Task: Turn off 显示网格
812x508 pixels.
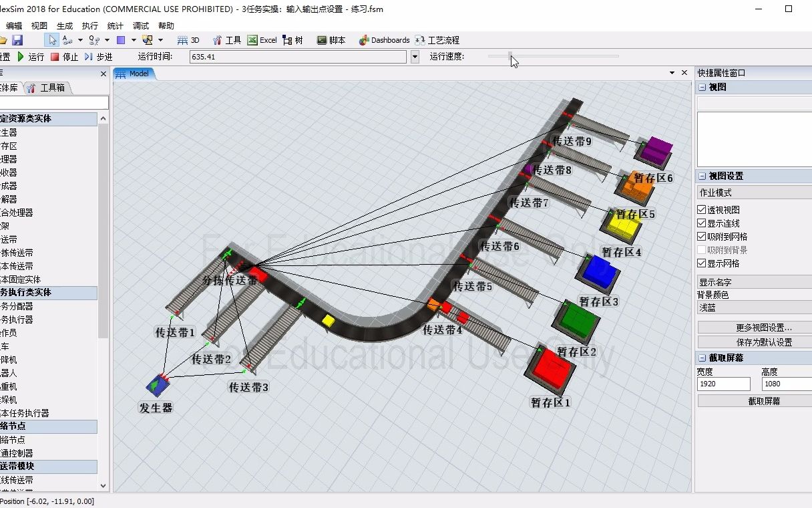Action: (x=702, y=262)
